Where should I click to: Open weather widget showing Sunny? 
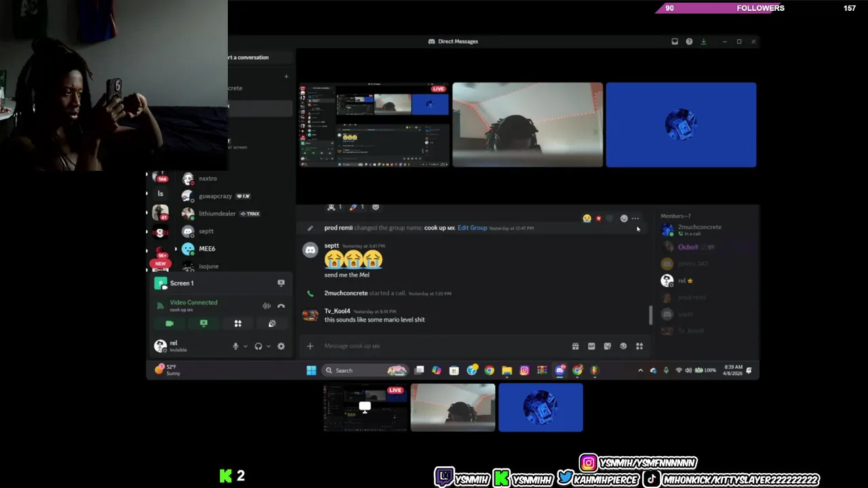tap(168, 369)
